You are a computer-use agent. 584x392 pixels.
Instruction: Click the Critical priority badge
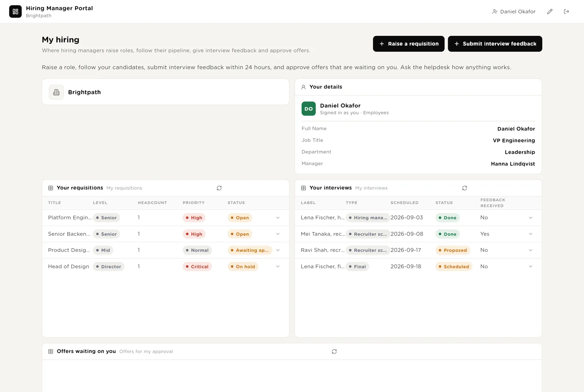coord(197,267)
